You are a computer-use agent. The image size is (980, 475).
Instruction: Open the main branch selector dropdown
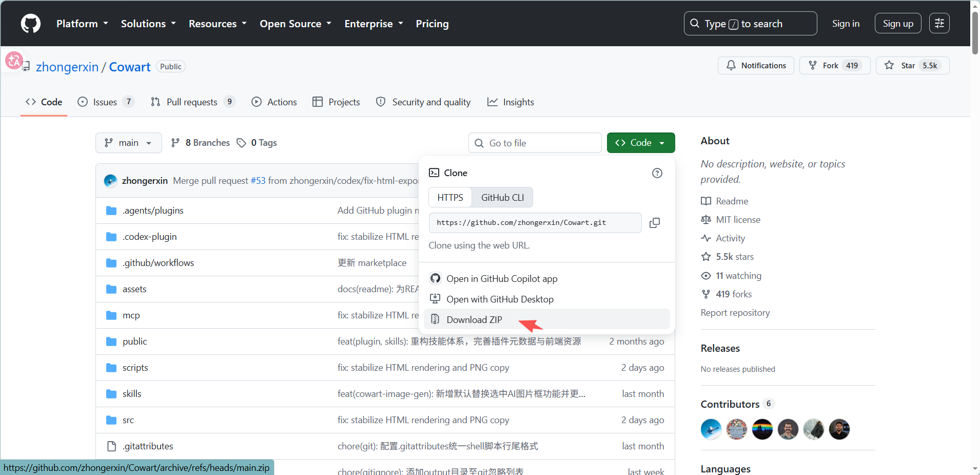click(x=129, y=143)
